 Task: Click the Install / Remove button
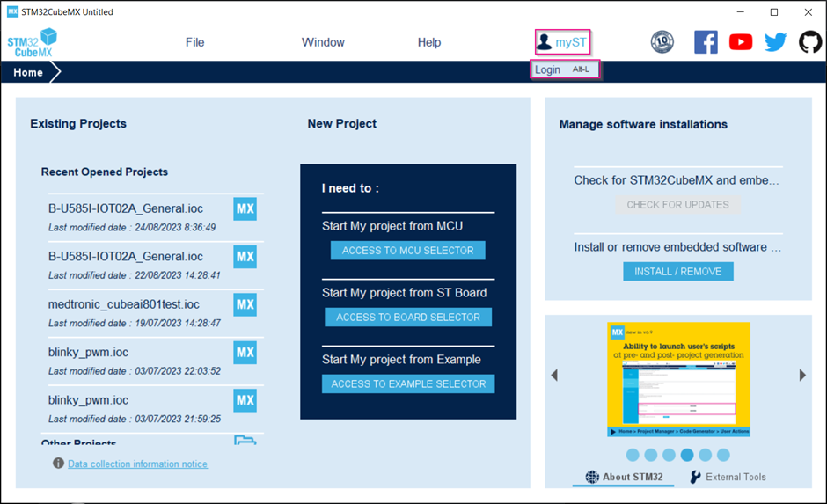[x=677, y=272]
